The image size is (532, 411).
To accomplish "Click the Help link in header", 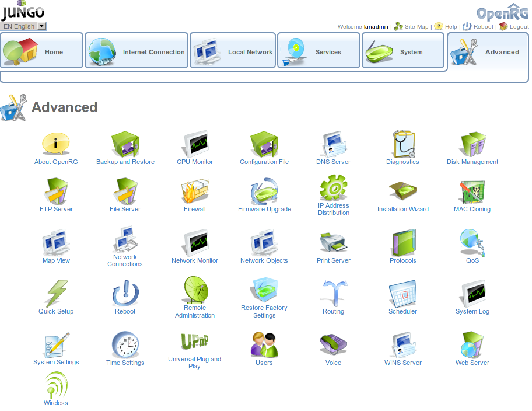I will coord(446,26).
